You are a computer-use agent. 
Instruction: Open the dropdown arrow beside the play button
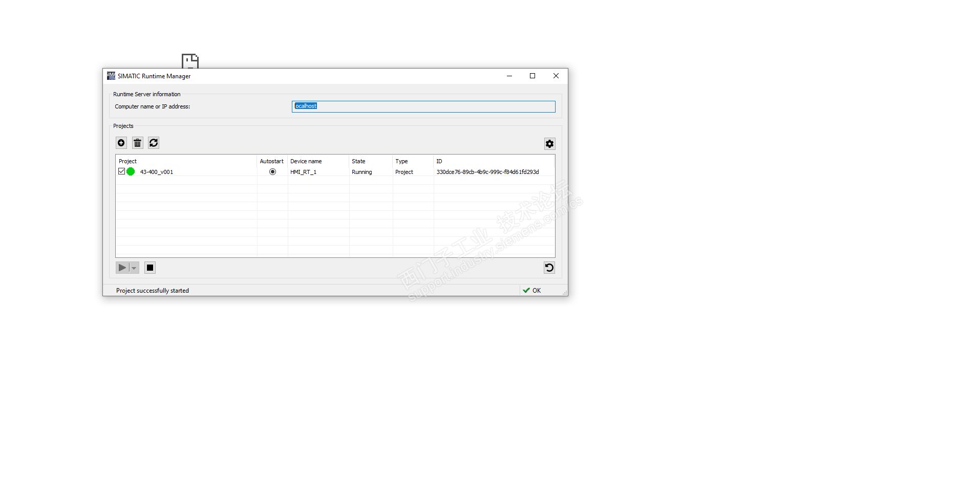point(134,268)
